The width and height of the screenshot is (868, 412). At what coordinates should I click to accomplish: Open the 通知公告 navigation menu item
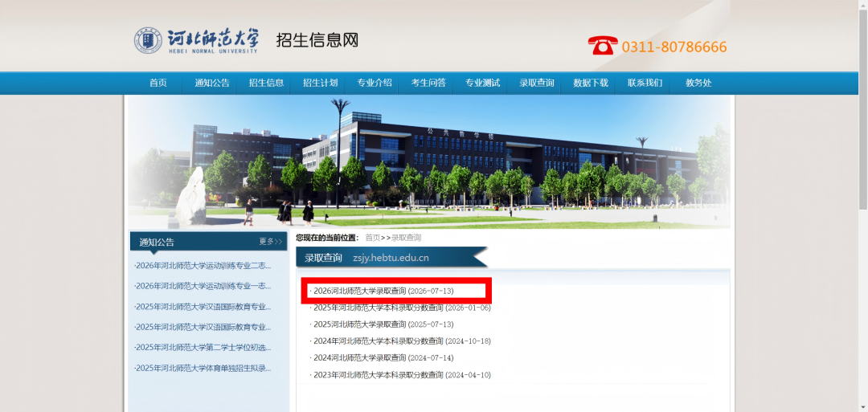point(212,83)
